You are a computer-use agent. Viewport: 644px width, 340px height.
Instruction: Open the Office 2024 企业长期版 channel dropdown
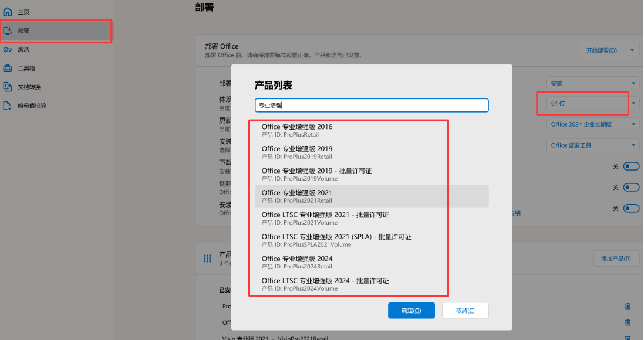tap(592, 124)
